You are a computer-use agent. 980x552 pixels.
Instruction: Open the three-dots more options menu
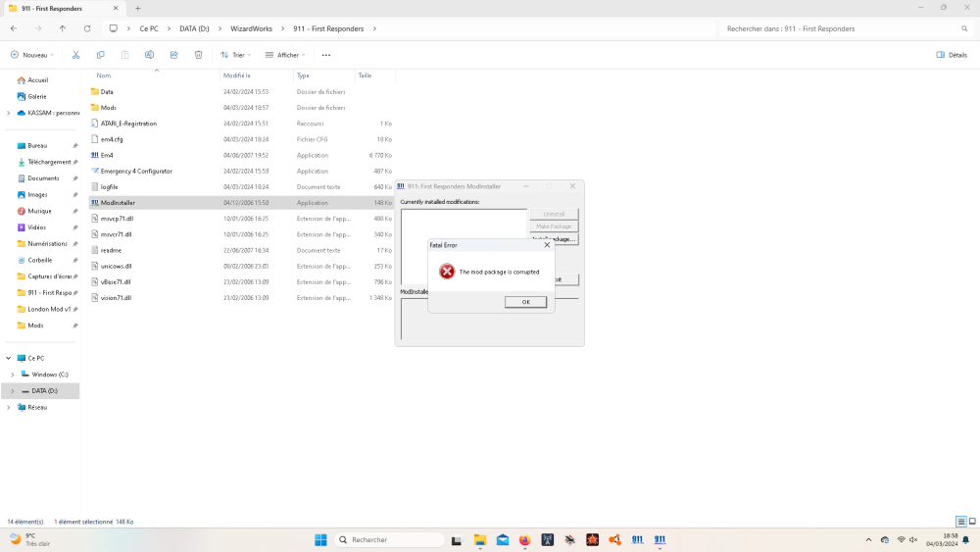pyautogui.click(x=326, y=55)
